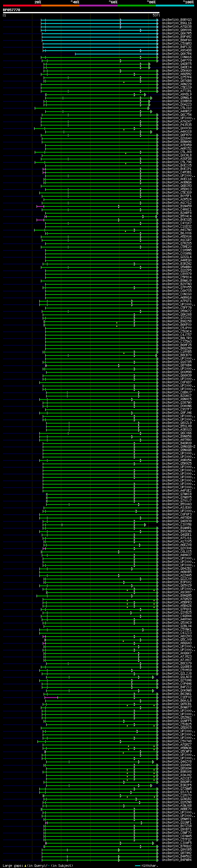This screenshot has height=868, width=197.
Task: Select the UniRef100_Q757P4 label
Action: 177,78
